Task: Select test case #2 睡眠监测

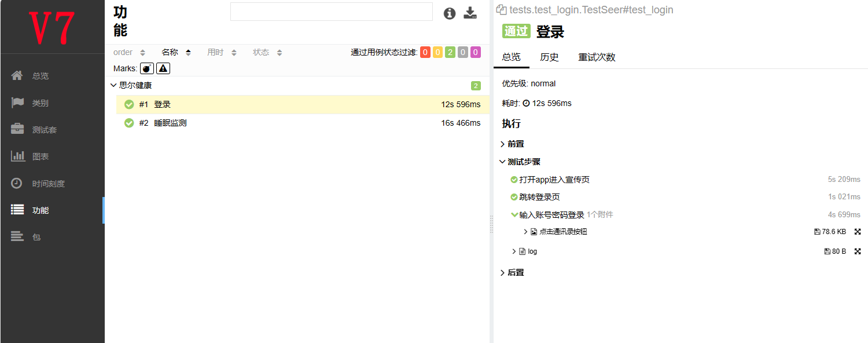Action: pos(303,123)
